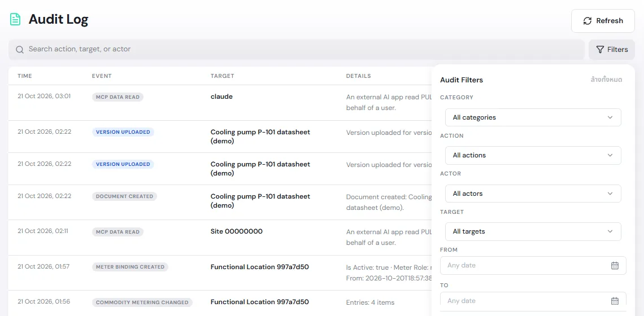This screenshot has width=644, height=316.
Task: Click the FROM Any date field
Action: (x=533, y=266)
